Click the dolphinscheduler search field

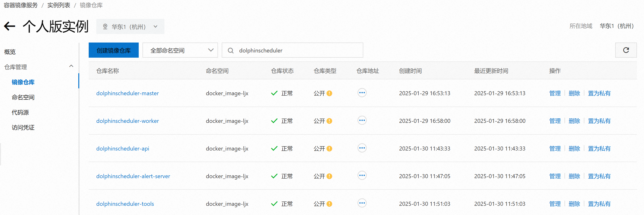(x=293, y=50)
